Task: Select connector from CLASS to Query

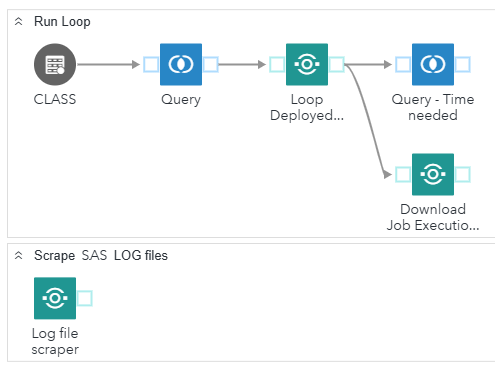Action: [x=108, y=64]
